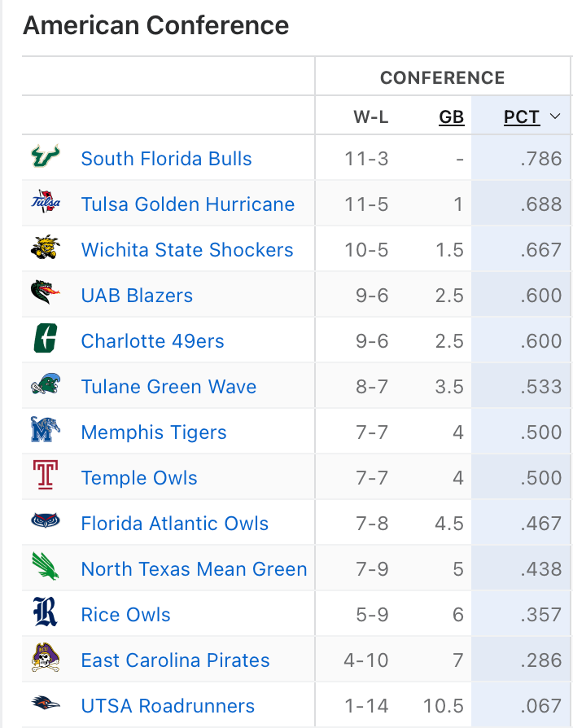Open the Tulane Green Wave team link
573x728 pixels.
(x=168, y=387)
